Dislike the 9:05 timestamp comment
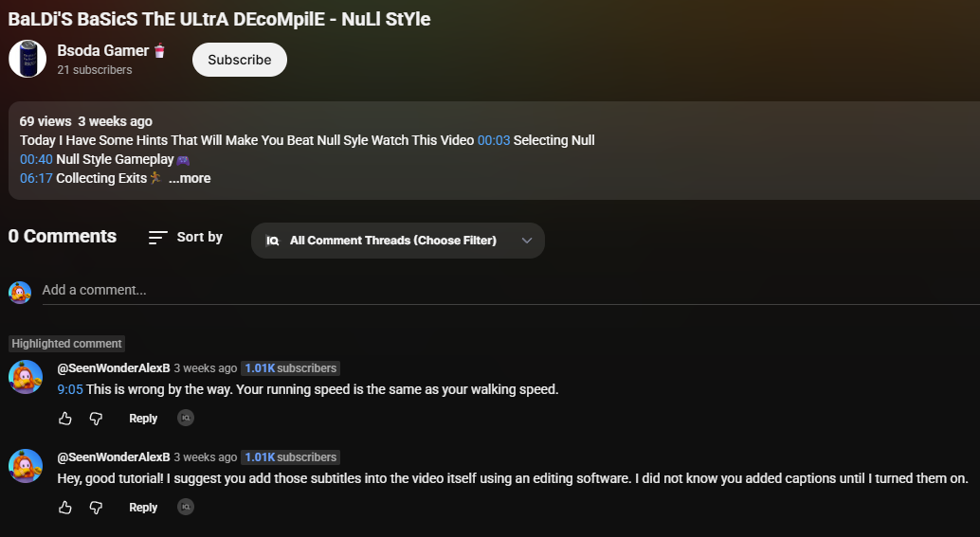The image size is (980, 537). click(x=96, y=419)
